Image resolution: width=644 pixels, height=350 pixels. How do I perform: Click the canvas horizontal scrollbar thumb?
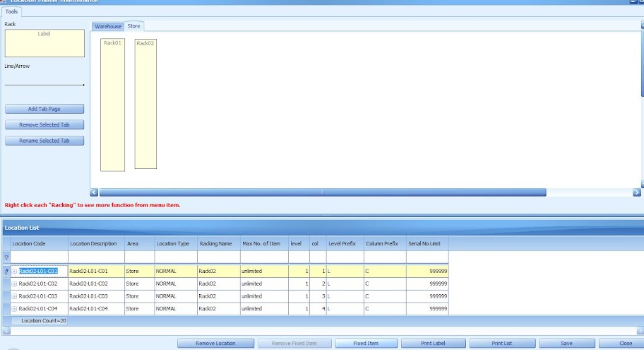pyautogui.click(x=323, y=192)
